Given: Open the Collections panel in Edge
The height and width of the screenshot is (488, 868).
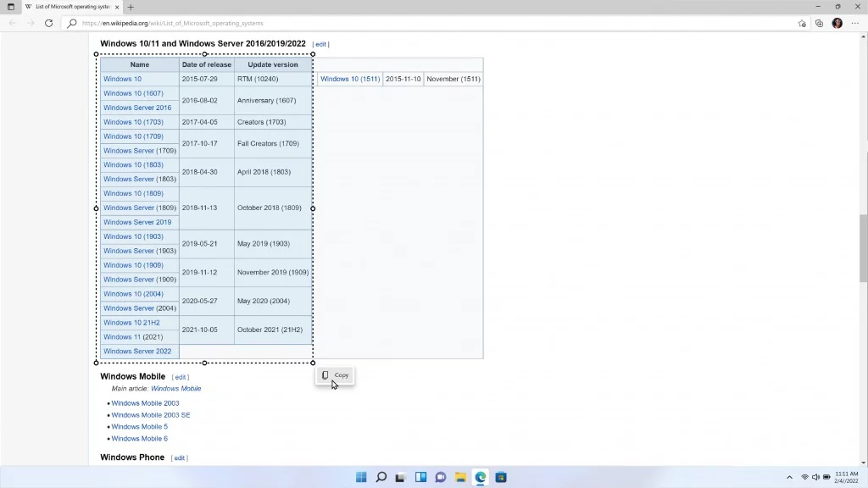Looking at the screenshot, I should pyautogui.click(x=820, y=24).
